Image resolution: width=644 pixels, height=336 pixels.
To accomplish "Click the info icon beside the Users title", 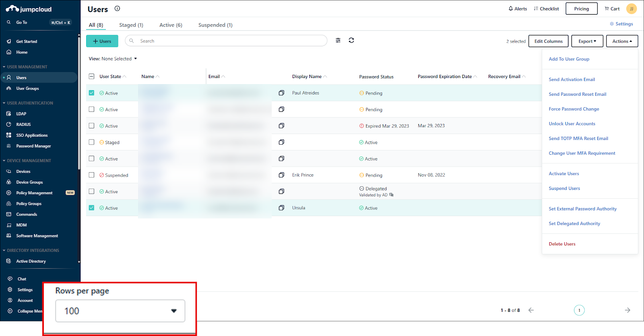I will coord(117,8).
